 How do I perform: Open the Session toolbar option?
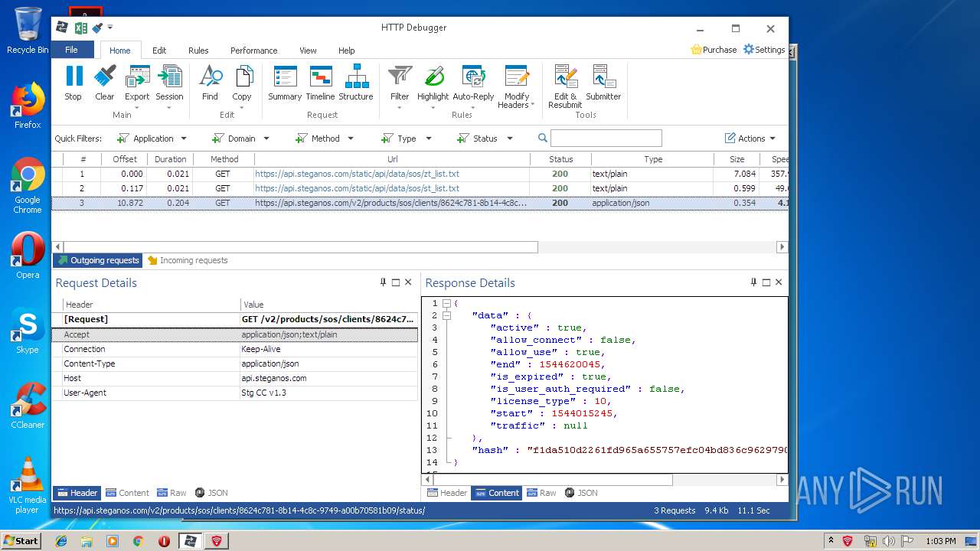[169, 87]
